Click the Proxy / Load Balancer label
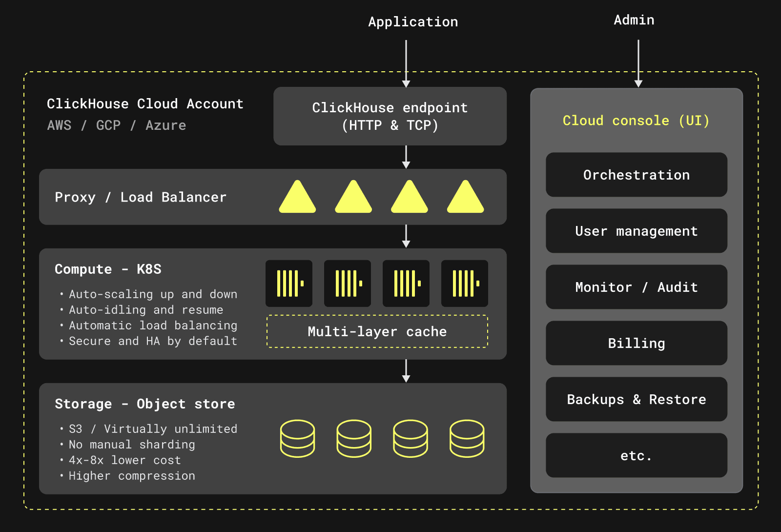Screen dimensions: 781x532 pyautogui.click(x=141, y=197)
